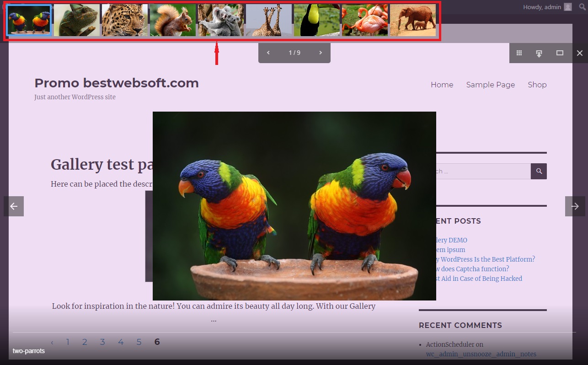588x365 pixels.
Task: Open the Gallery DEMO recent post
Action: coord(452,240)
